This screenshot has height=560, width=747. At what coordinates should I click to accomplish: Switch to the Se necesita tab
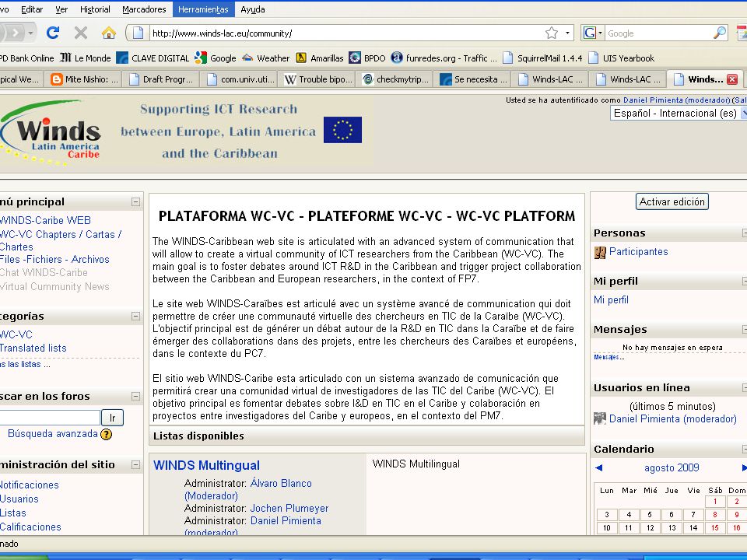472,79
